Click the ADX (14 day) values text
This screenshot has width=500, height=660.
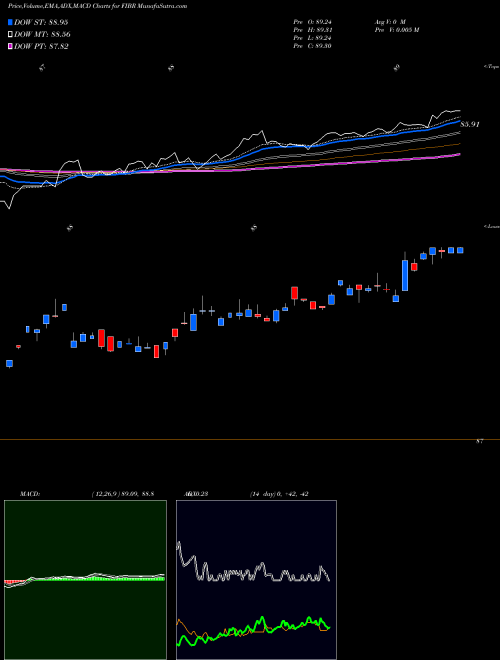(279, 494)
